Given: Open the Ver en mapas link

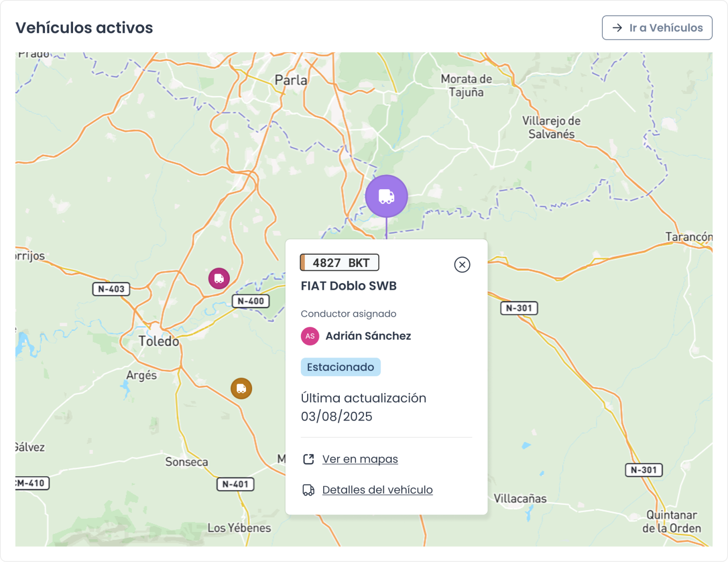Looking at the screenshot, I should pos(360,459).
